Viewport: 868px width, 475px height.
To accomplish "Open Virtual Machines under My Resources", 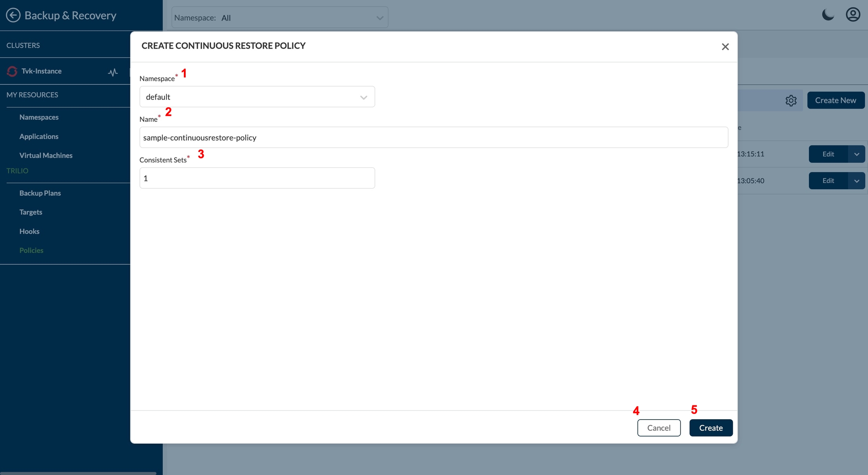I will (46, 155).
